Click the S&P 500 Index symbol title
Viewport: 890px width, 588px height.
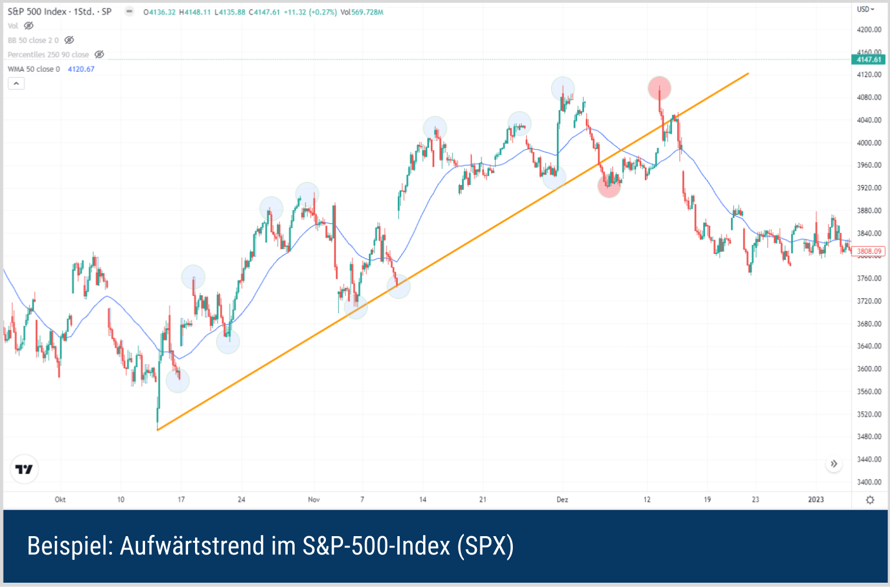point(60,11)
